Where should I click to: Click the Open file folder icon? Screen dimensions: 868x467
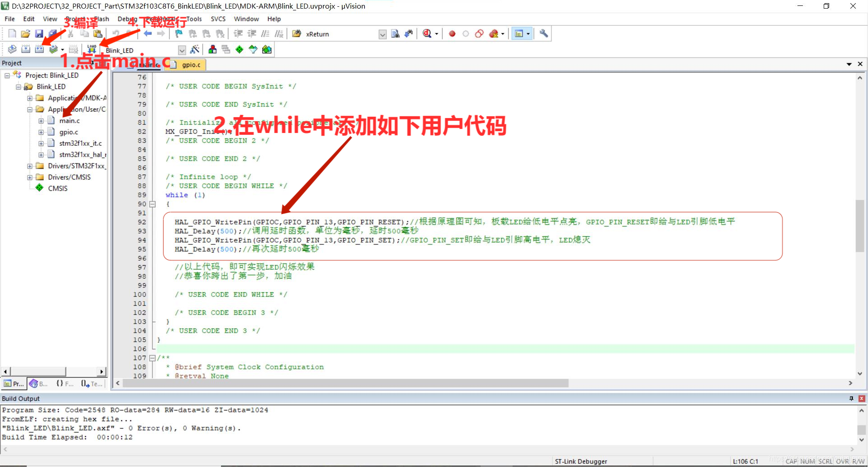(25, 34)
